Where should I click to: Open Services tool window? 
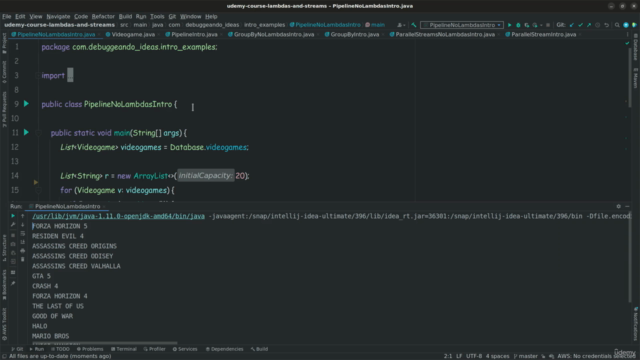[x=185, y=349]
